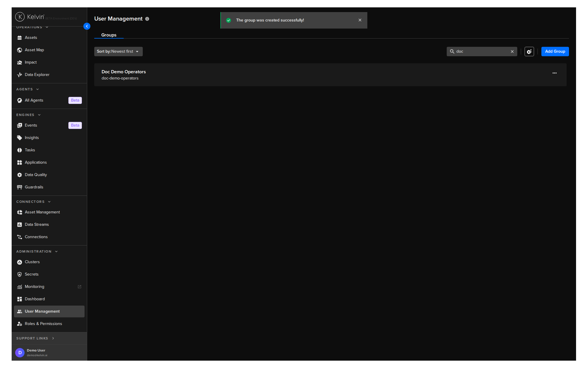Open the Guardrails icon

tap(20, 187)
